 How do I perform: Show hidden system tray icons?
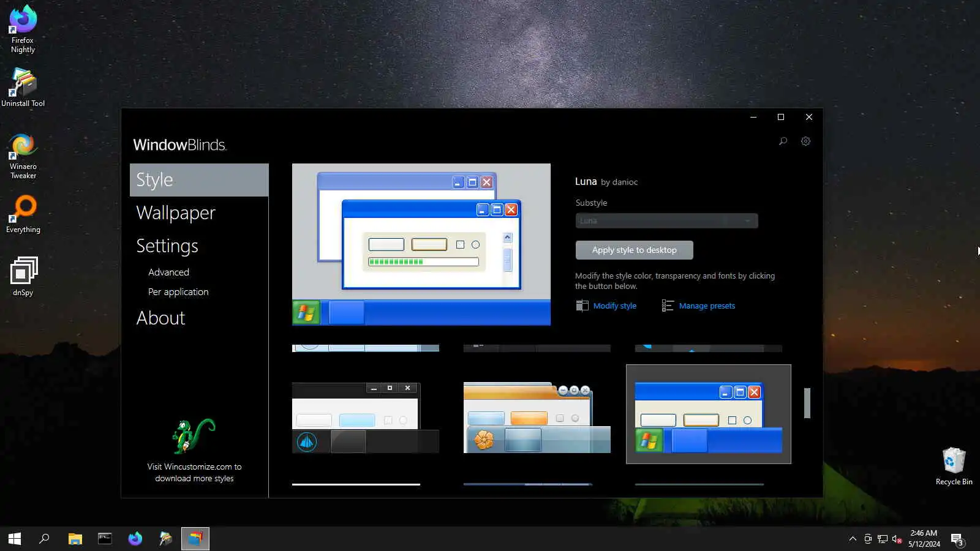853,539
